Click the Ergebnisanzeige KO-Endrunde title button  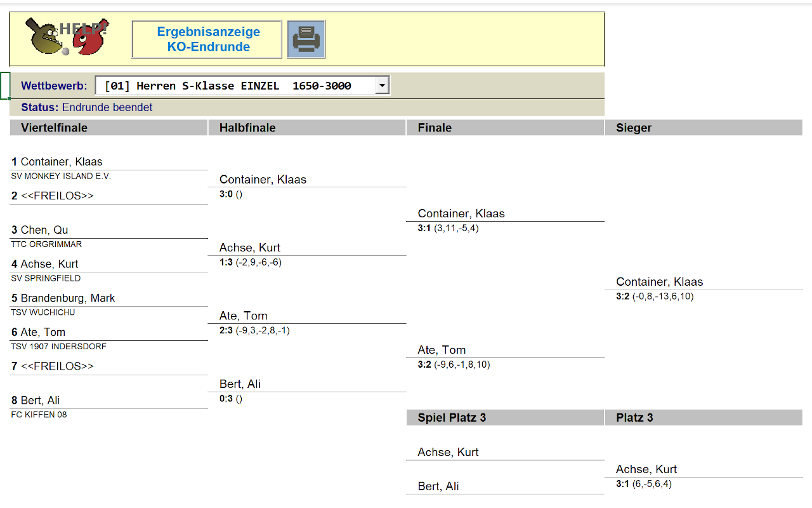[x=207, y=39]
